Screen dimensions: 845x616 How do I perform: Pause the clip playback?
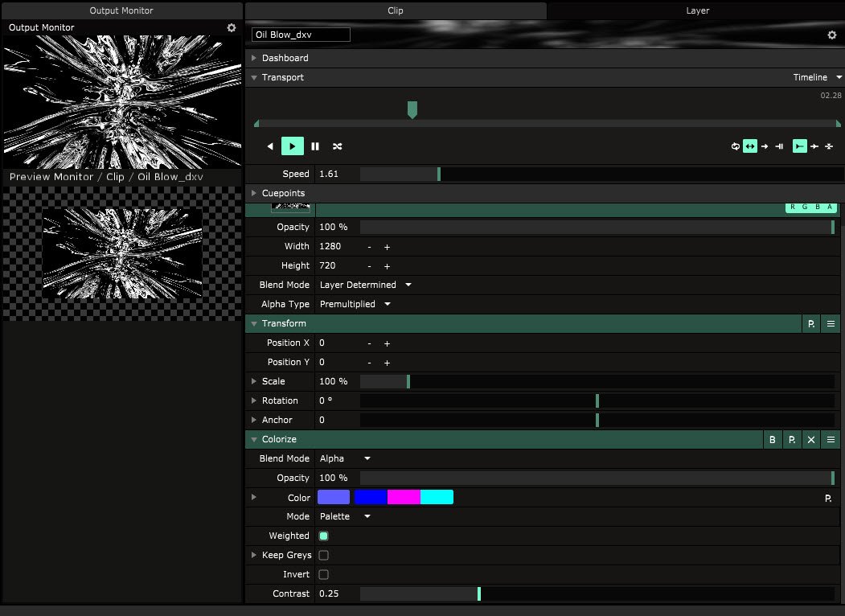[x=315, y=146]
